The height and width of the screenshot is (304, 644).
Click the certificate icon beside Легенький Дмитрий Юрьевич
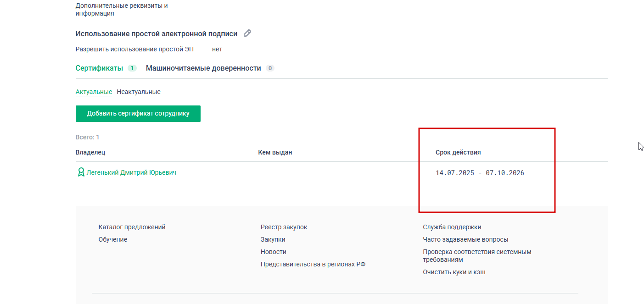click(x=81, y=173)
